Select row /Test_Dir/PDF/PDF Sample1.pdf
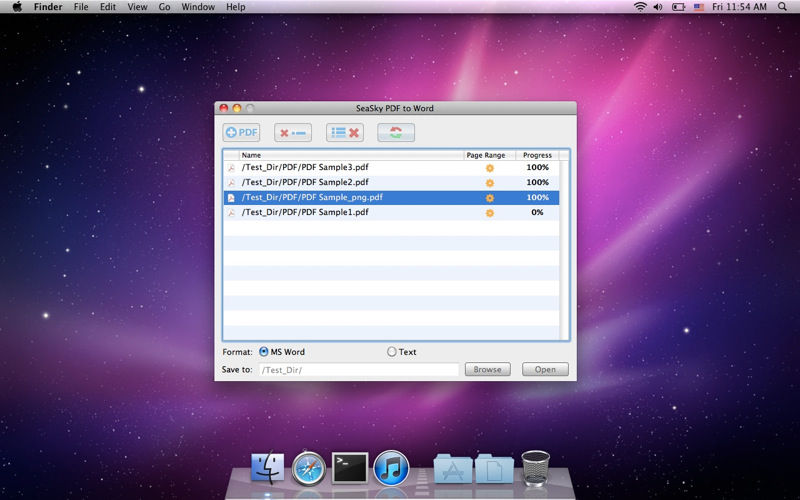The width and height of the screenshot is (800, 500). coord(391,212)
